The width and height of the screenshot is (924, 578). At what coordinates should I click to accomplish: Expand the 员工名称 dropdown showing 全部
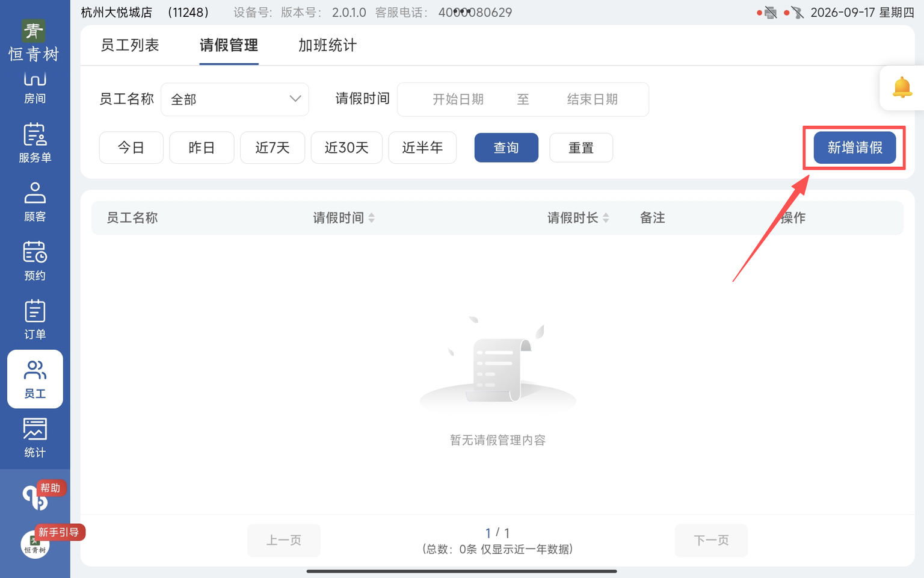235,99
